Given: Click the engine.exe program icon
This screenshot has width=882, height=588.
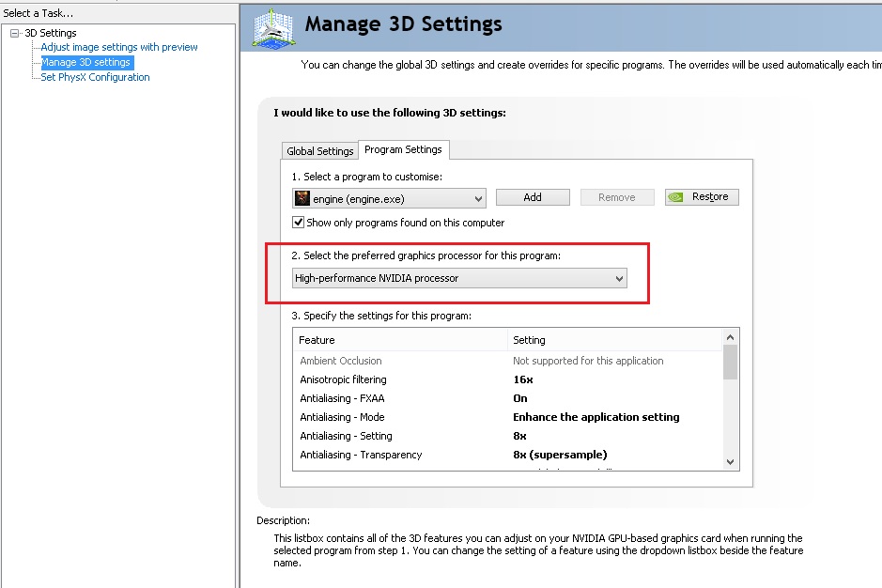Looking at the screenshot, I should pyautogui.click(x=302, y=198).
